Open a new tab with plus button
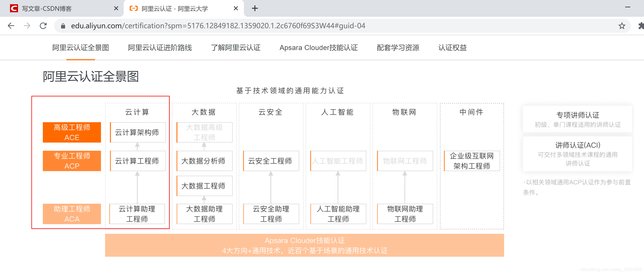 255,8
